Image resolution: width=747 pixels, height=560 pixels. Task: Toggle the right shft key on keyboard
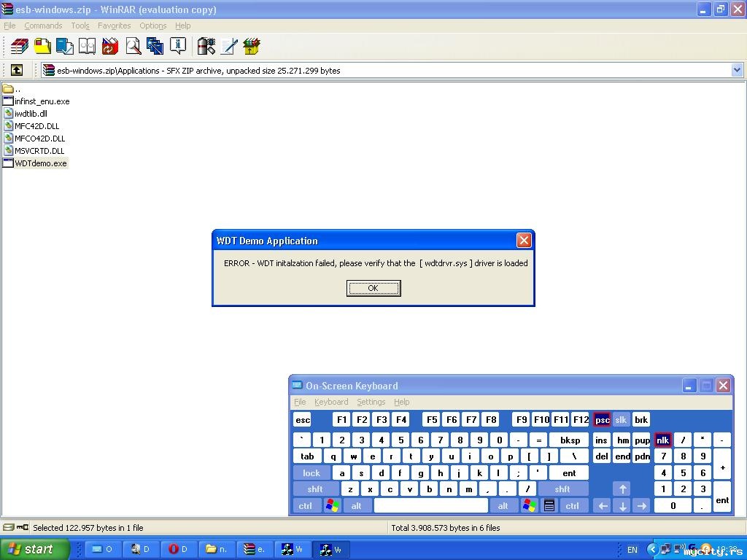point(562,489)
